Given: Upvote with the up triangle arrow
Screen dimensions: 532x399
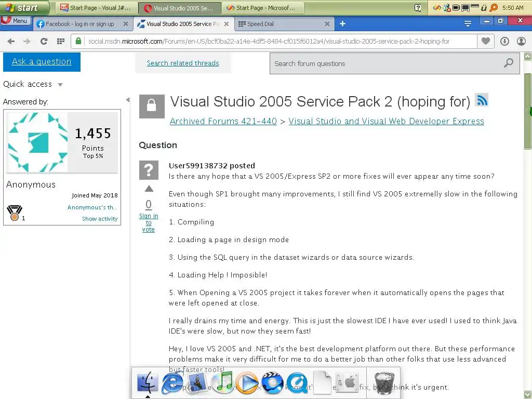Looking at the screenshot, I should click(149, 189).
